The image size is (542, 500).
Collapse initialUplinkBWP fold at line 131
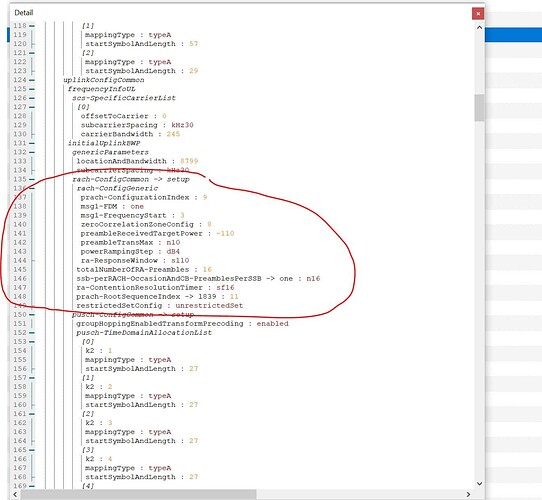[32, 143]
